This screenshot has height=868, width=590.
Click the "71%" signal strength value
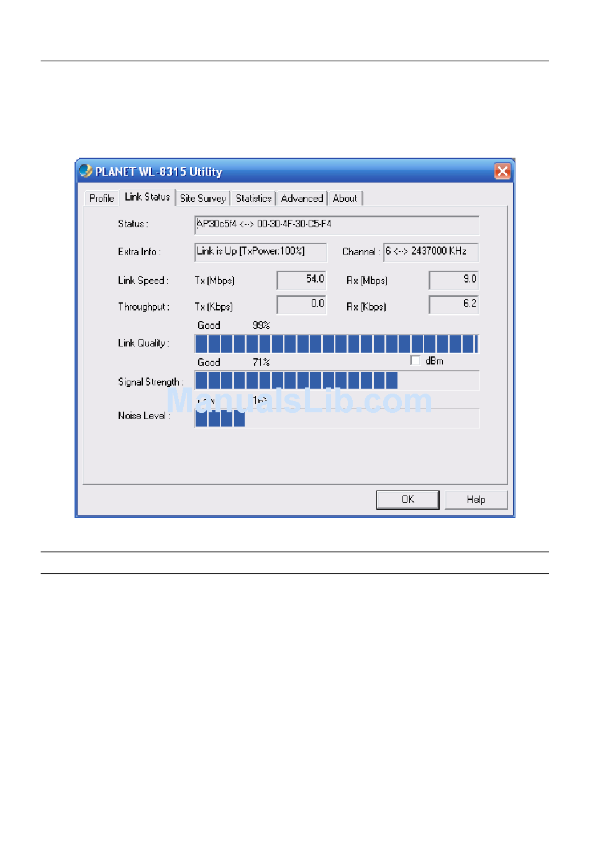coord(261,362)
